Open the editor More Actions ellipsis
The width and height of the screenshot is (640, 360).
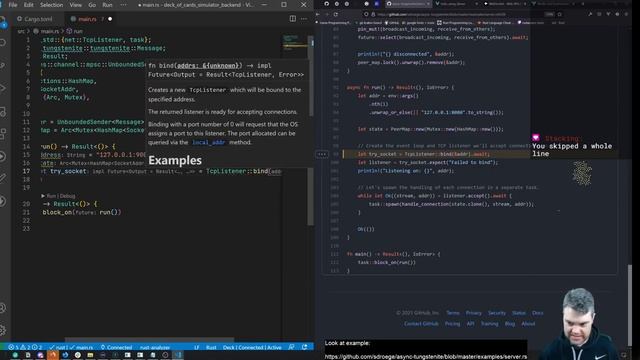pos(304,18)
